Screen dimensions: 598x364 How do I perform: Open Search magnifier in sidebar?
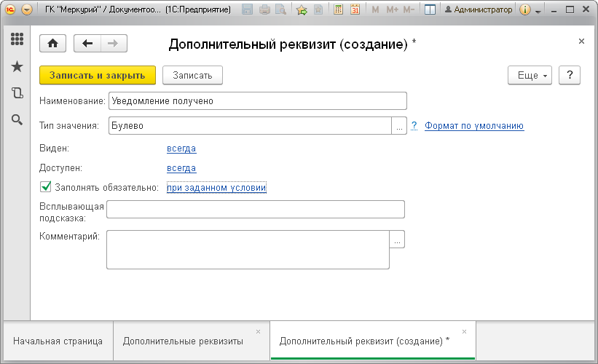(17, 119)
